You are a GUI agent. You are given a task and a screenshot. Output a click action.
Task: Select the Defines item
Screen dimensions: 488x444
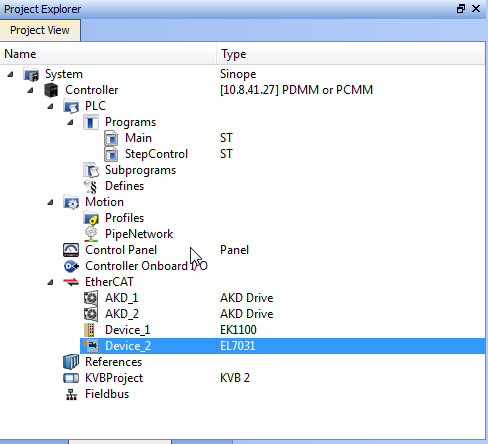(x=124, y=186)
